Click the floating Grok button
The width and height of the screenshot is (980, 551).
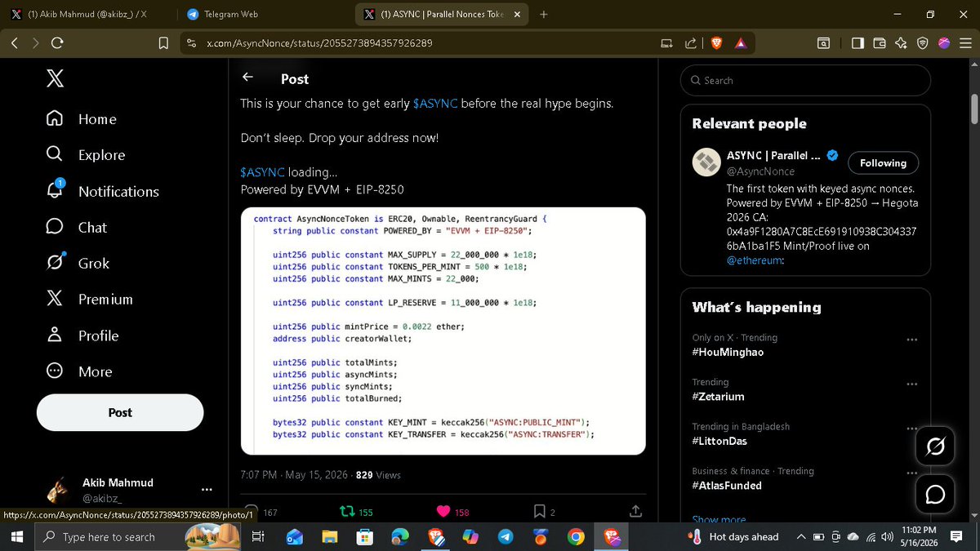pyautogui.click(x=936, y=447)
